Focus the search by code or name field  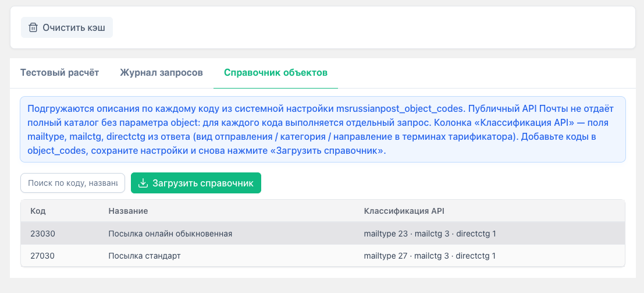[x=73, y=183]
